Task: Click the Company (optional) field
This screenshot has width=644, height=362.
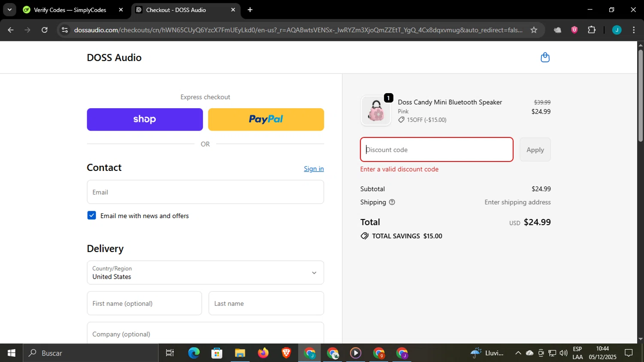Action: coord(205,333)
